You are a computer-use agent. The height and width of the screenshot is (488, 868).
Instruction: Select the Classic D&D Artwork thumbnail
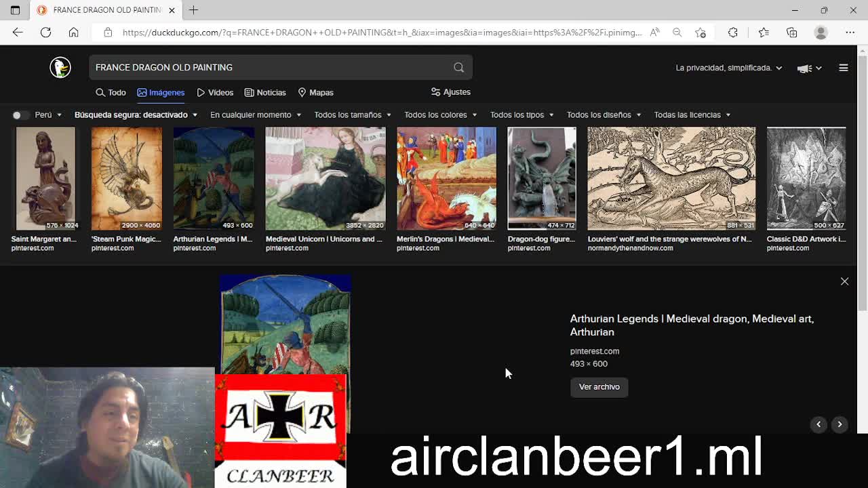(806, 179)
